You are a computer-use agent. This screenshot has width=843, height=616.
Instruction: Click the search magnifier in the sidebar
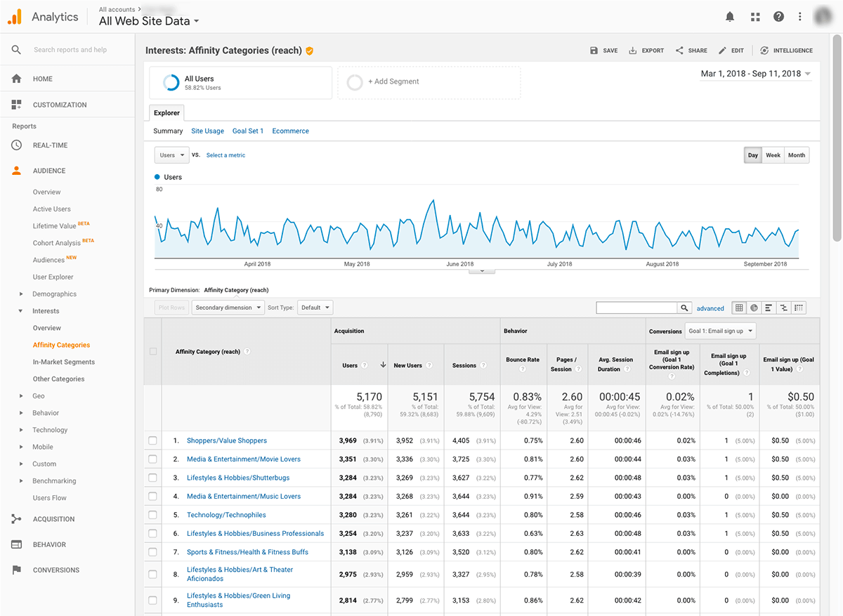(16, 50)
